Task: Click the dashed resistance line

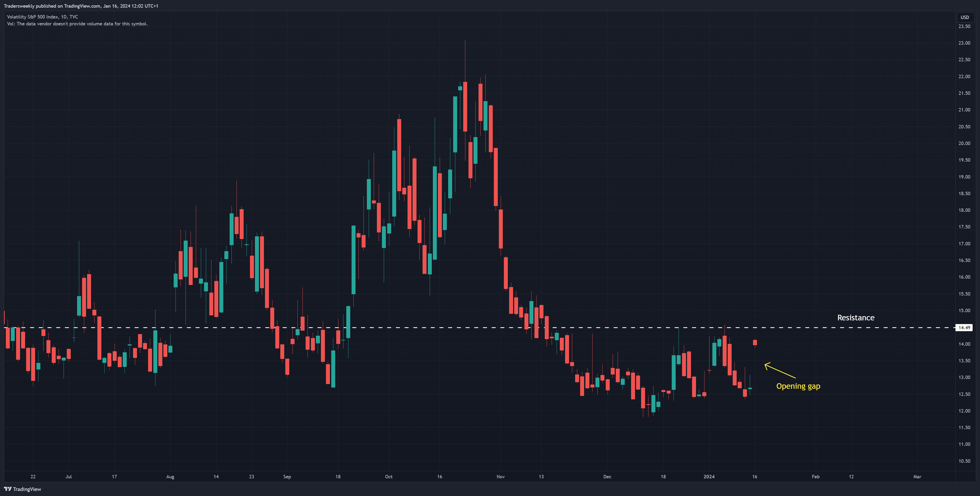Action: (479, 327)
